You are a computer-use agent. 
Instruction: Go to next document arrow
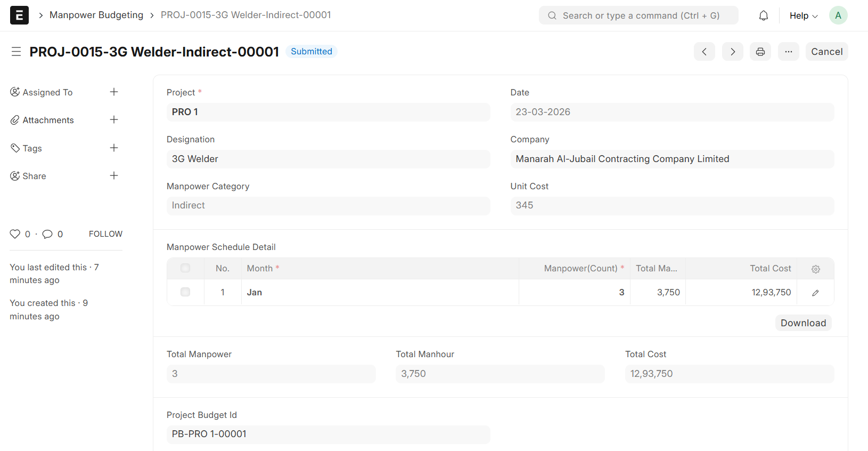pos(732,52)
